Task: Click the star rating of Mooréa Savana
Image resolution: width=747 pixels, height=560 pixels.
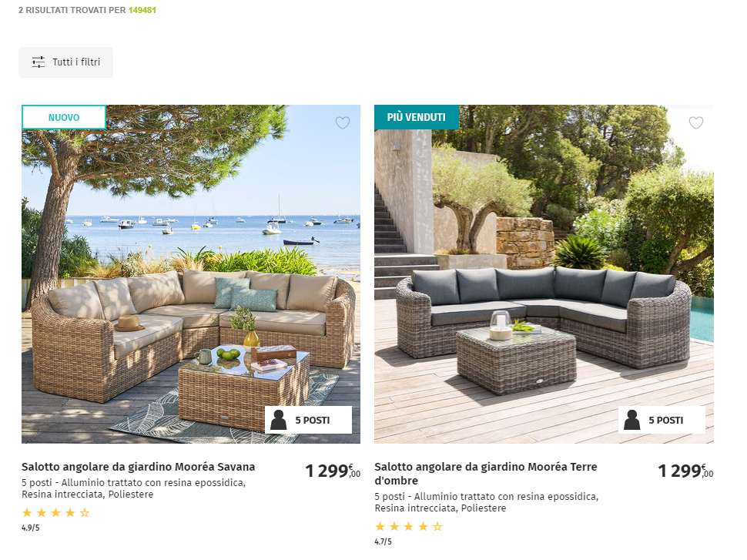Action: tap(55, 513)
